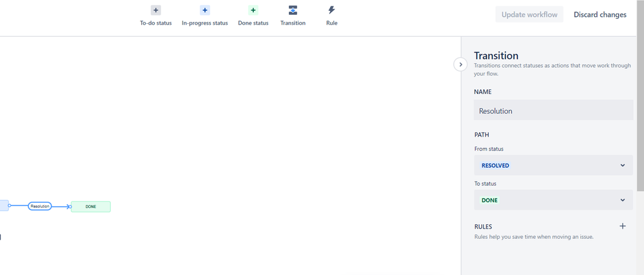Open the From status dropdown

click(x=553, y=166)
